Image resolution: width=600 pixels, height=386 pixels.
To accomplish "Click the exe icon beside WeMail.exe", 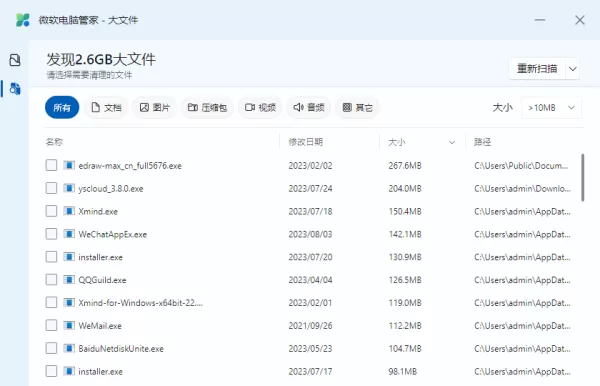I will 69,326.
